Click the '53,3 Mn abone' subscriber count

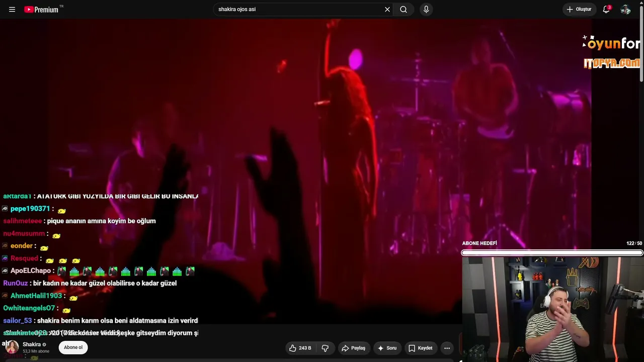[36, 351]
